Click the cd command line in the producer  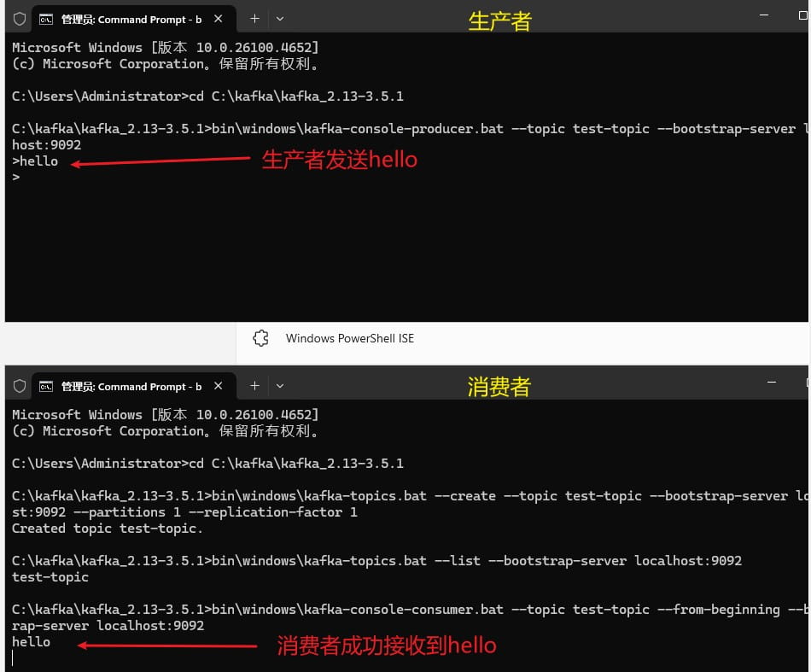click(x=207, y=96)
